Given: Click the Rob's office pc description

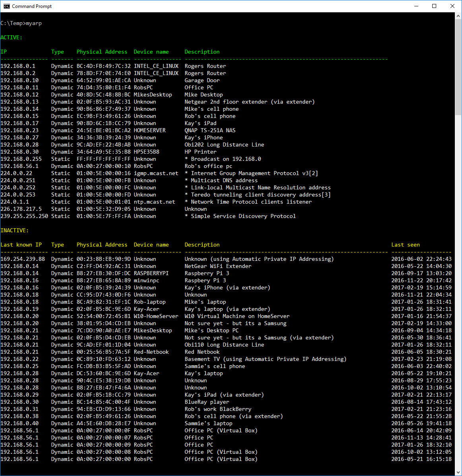Looking at the screenshot, I should tap(209, 166).
